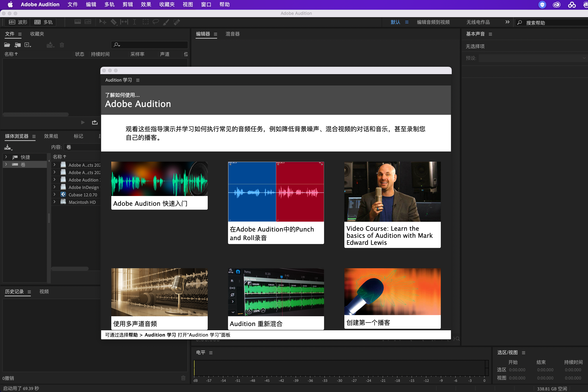Switch to 多轨 multitrack view

coord(43,22)
